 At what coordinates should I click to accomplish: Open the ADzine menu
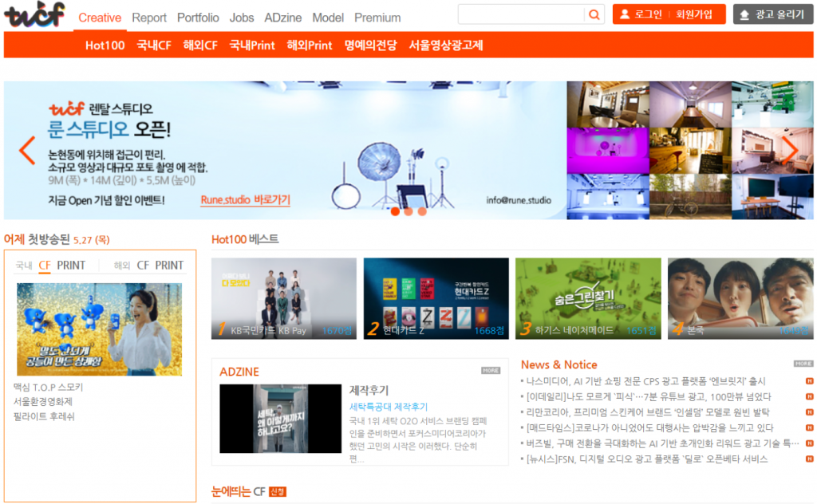pos(283,18)
